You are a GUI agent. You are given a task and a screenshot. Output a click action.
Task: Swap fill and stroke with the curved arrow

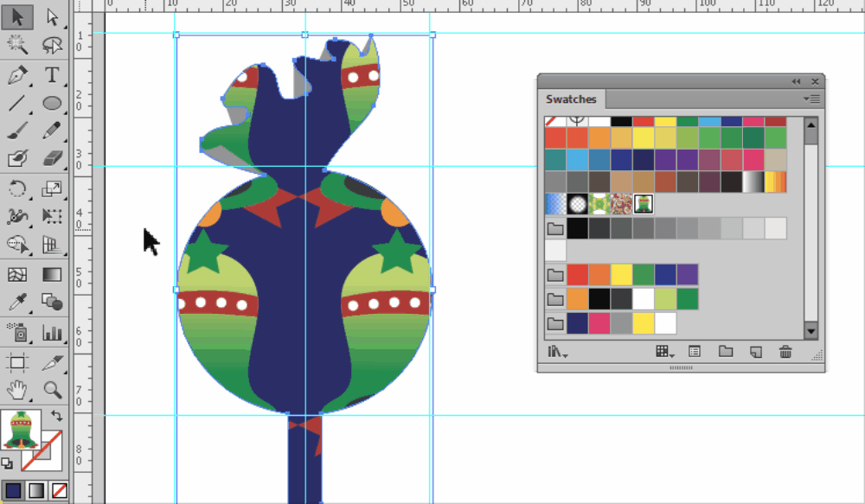56,416
